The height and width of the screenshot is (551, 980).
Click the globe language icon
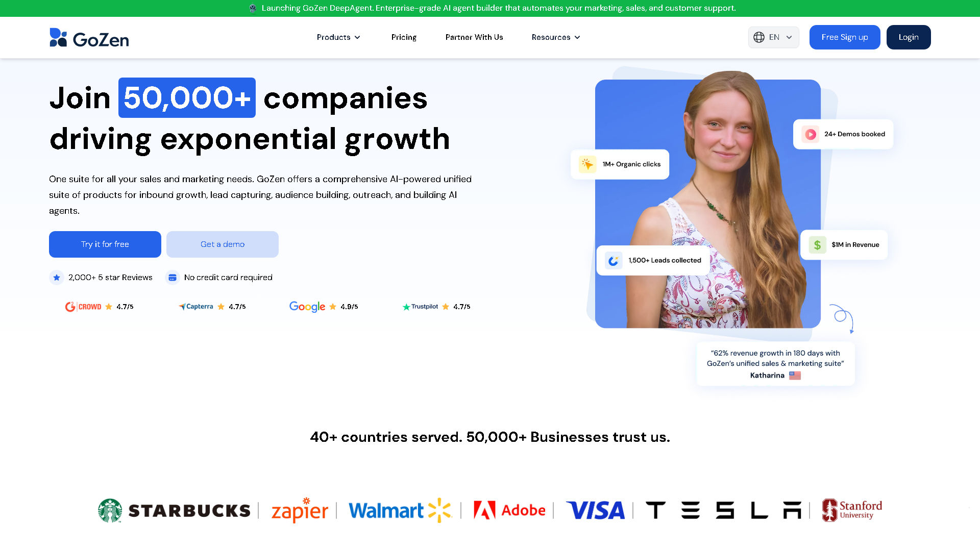tap(759, 37)
